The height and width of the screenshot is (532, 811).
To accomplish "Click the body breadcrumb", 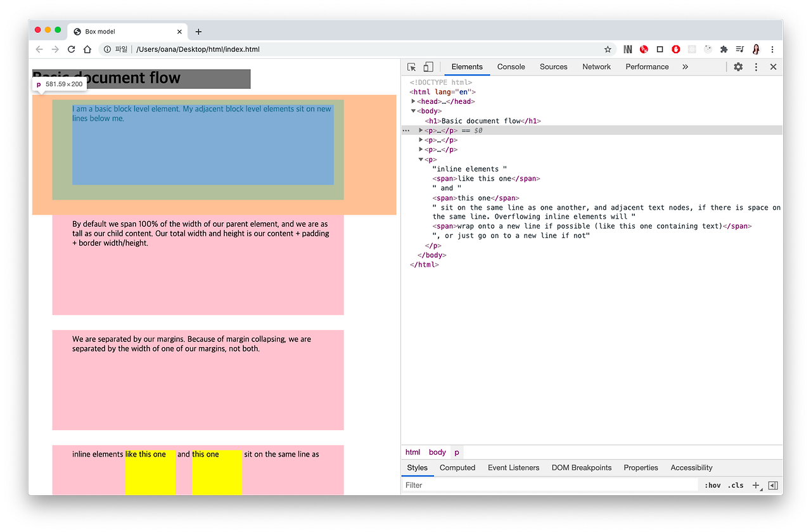I will click(x=437, y=452).
